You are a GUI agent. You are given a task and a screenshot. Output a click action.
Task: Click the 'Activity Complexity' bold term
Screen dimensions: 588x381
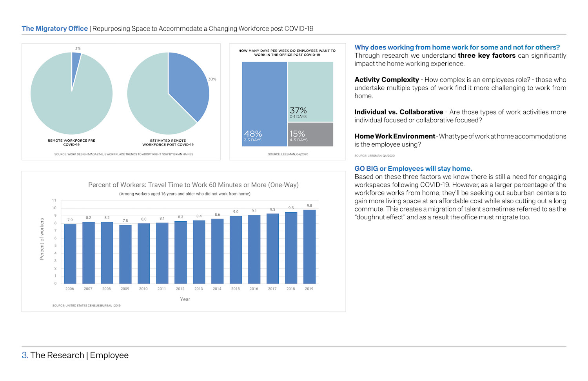click(387, 80)
